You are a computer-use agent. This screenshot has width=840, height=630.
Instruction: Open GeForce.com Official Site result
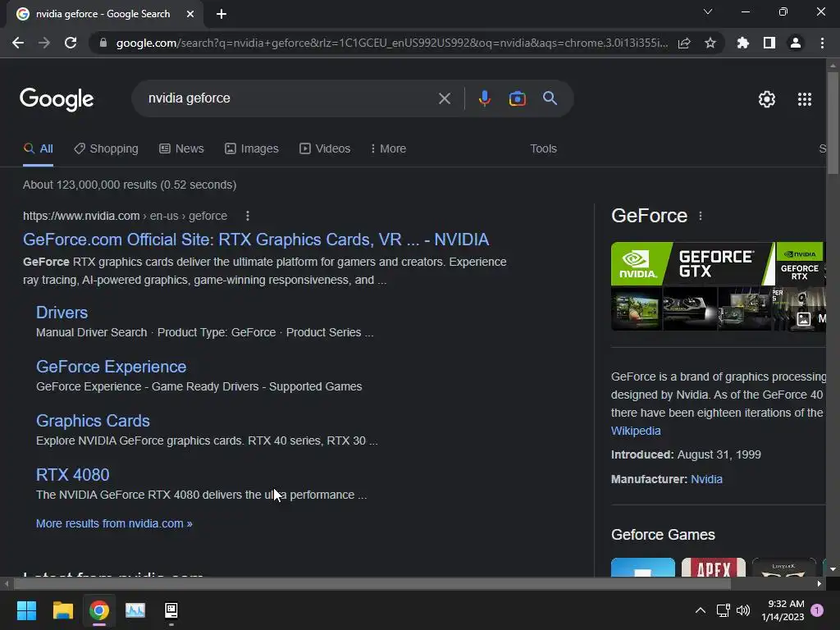pos(256,240)
